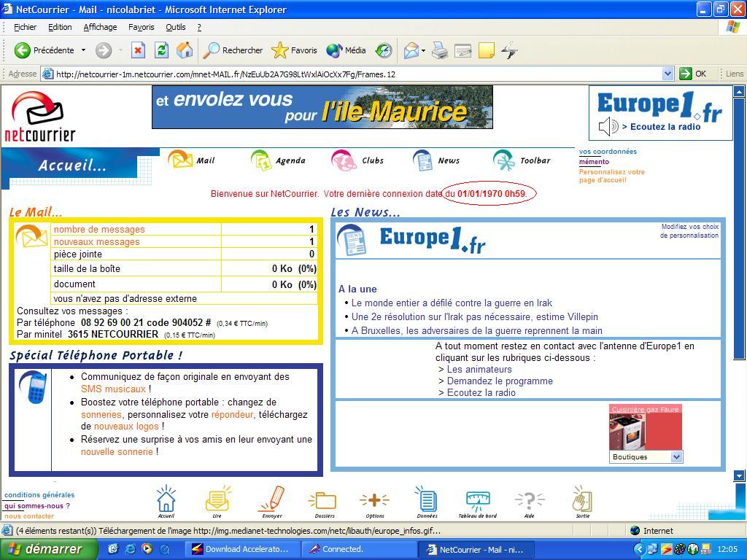Open the ? help menu

(199, 27)
